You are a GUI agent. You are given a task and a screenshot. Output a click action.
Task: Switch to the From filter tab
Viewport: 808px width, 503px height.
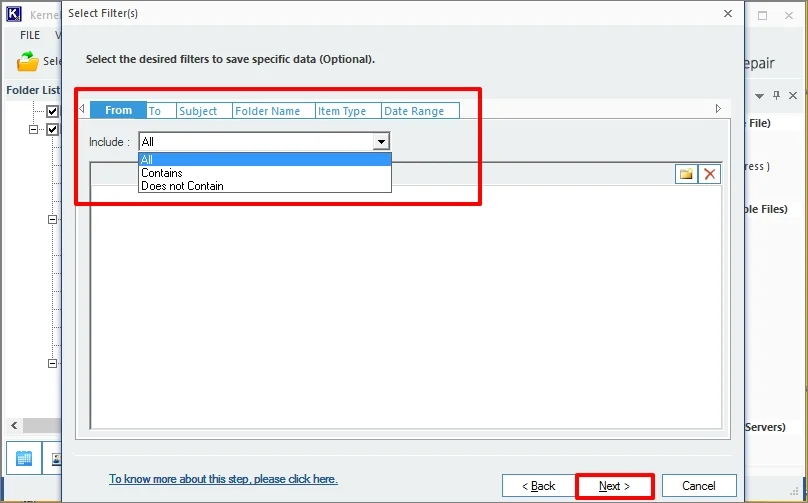coord(119,110)
